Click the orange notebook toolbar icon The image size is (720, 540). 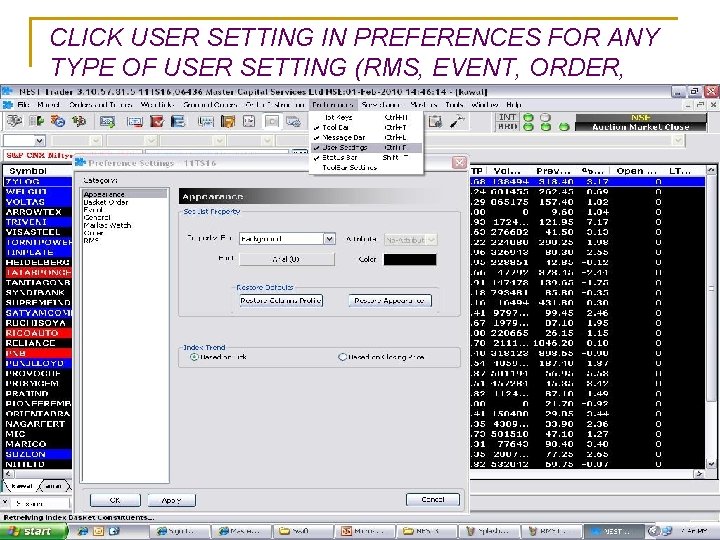pos(227,122)
